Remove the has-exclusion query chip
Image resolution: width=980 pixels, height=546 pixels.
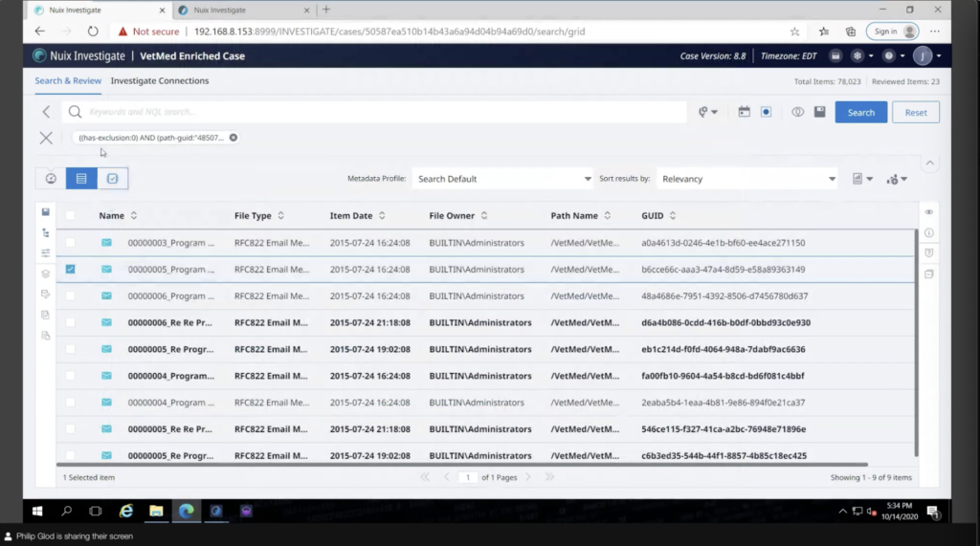(234, 138)
